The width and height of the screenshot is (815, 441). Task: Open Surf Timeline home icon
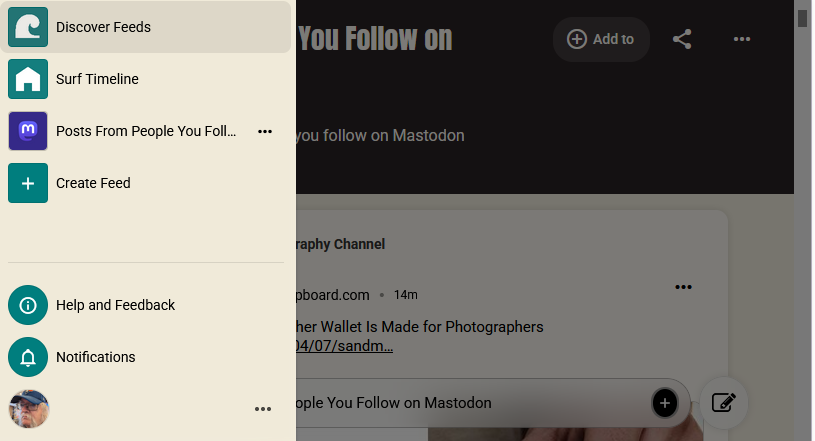[28, 79]
